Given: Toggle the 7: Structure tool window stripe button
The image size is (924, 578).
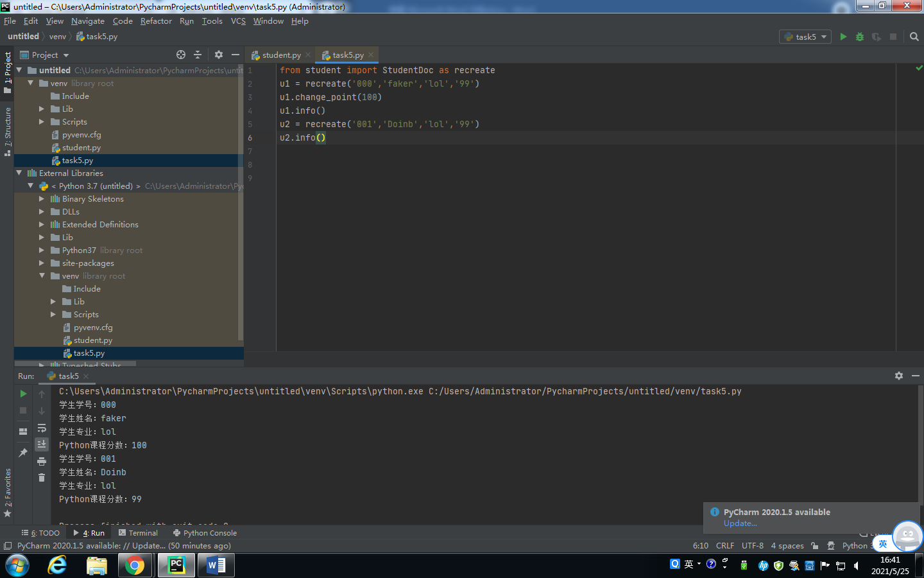Looking at the screenshot, I should click(7, 132).
